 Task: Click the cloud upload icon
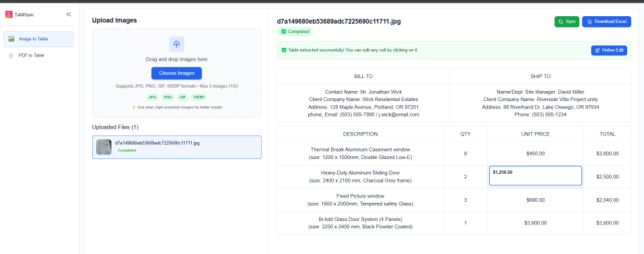click(176, 44)
